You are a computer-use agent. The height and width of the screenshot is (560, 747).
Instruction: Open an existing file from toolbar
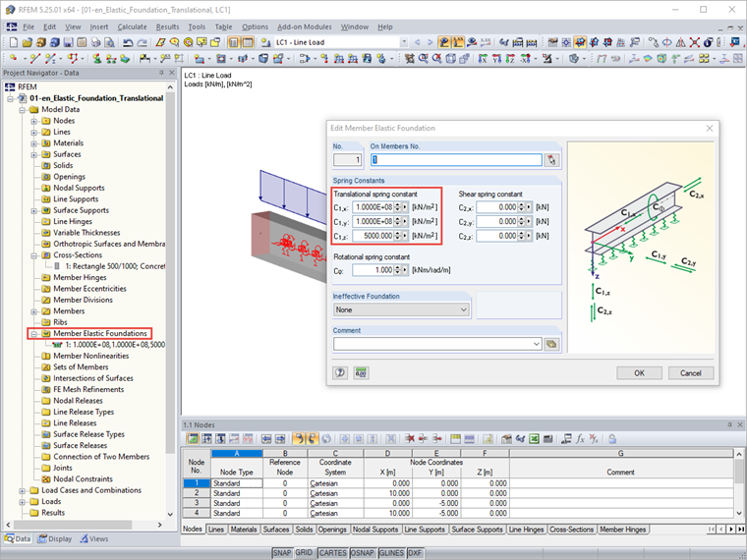click(x=28, y=42)
